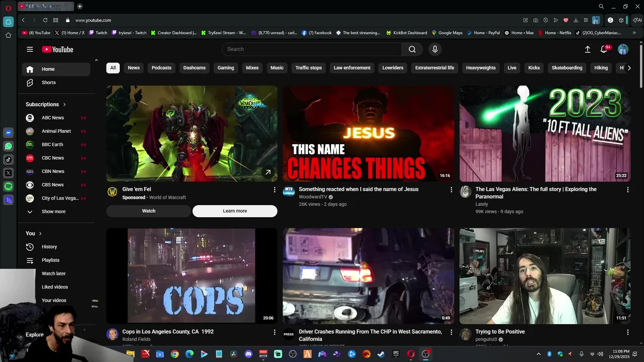Open WoodwardTV channel avatar
The width and height of the screenshot is (644, 362).
point(289,192)
